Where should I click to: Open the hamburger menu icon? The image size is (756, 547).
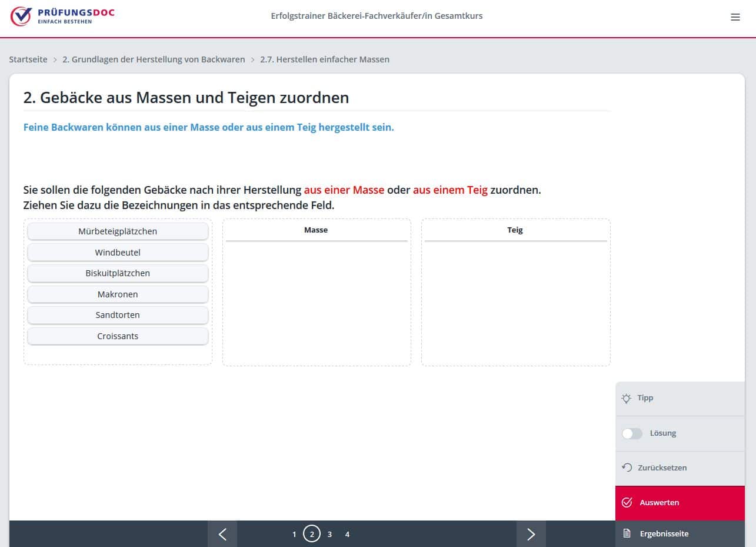(735, 17)
